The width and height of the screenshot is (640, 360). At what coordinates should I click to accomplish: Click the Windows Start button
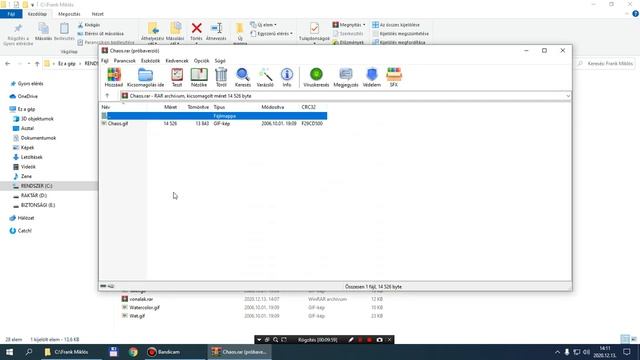(x=9, y=352)
